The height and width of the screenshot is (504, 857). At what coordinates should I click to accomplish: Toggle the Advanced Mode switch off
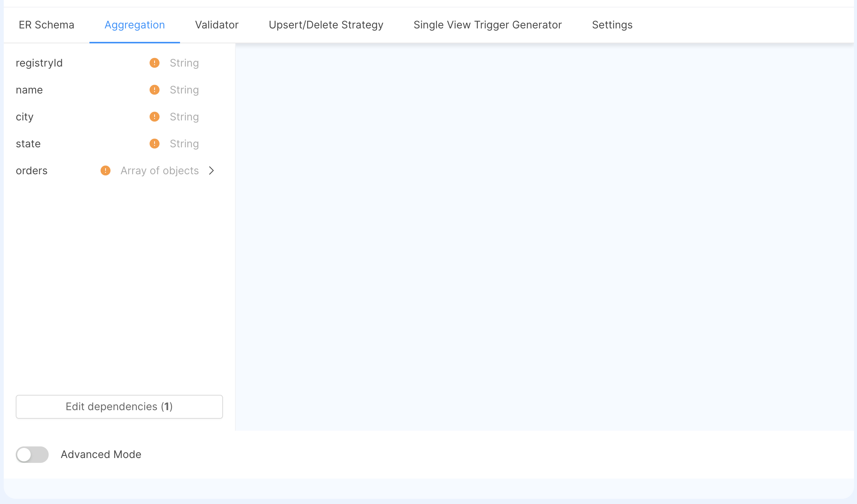pos(32,455)
